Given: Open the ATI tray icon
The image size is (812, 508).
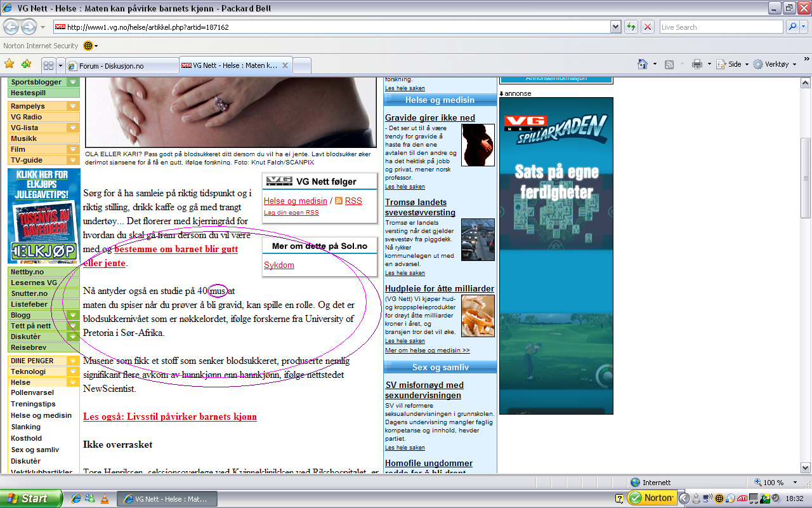Looking at the screenshot, I should pyautogui.click(x=742, y=498).
